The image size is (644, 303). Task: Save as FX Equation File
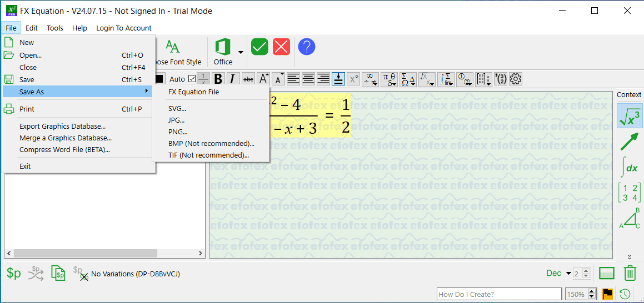[x=211, y=92]
